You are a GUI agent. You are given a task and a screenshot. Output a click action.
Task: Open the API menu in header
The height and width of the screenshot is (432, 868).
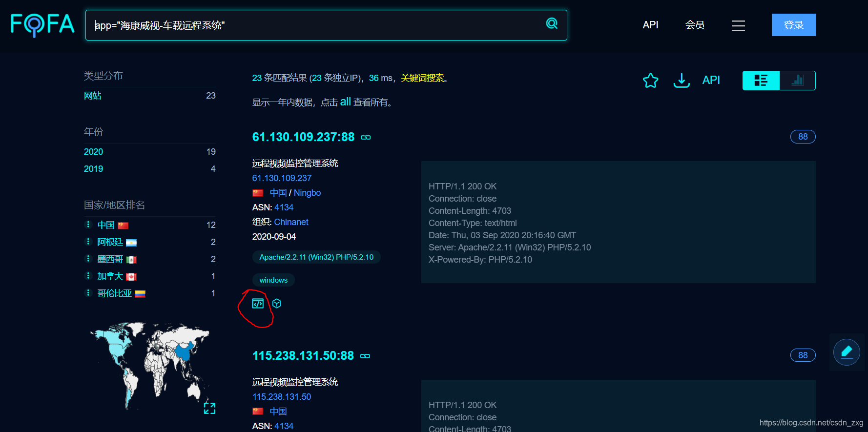pos(650,25)
